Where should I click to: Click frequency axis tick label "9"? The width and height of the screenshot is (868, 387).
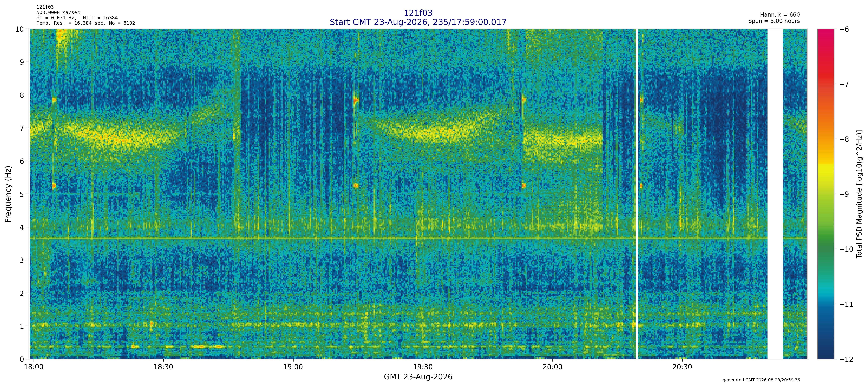22,62
